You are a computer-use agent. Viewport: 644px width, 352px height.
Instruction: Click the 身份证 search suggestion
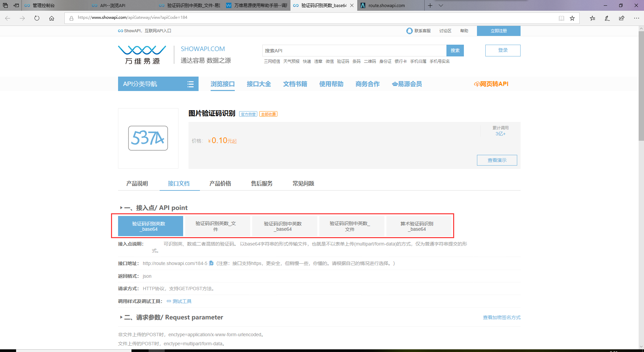pos(385,61)
